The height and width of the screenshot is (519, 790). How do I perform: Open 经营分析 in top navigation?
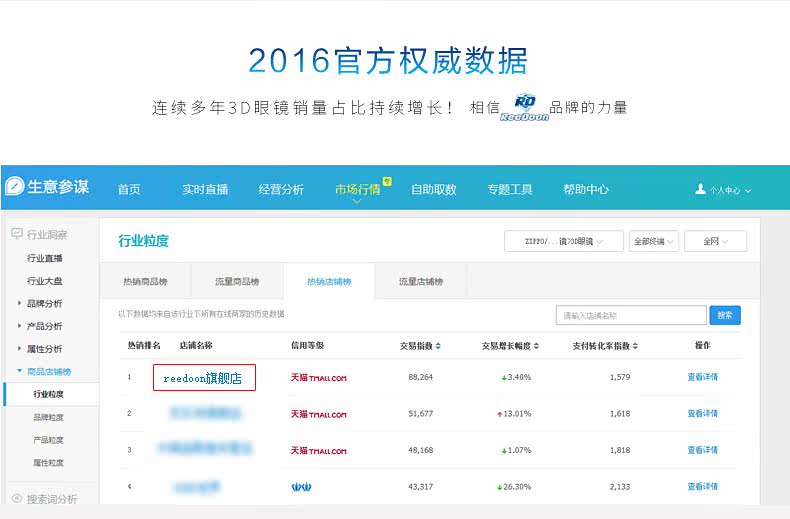pos(281,189)
